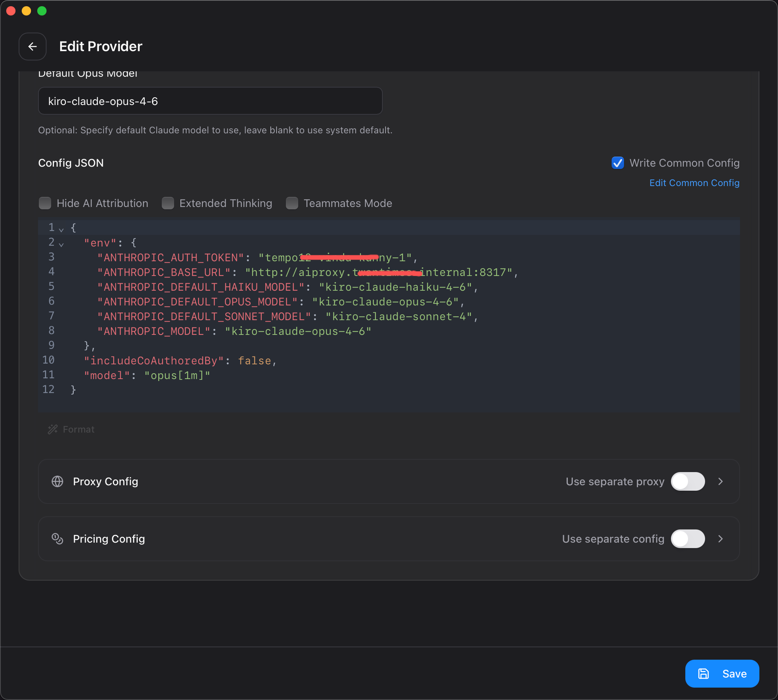The height and width of the screenshot is (700, 778).
Task: Enable Teammates Mode checkbox
Action: (292, 203)
